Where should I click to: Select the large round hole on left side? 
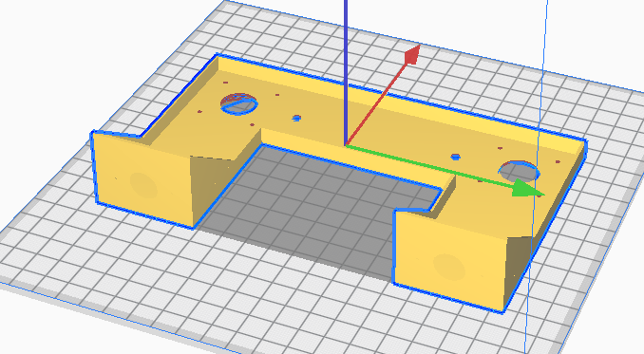pyautogui.click(x=239, y=103)
